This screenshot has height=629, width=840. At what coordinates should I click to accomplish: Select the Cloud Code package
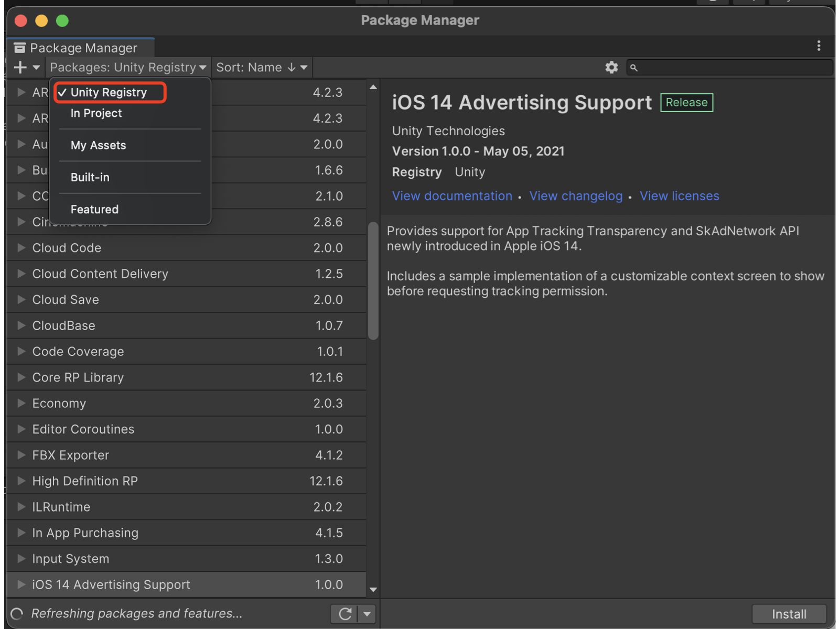[x=187, y=247]
